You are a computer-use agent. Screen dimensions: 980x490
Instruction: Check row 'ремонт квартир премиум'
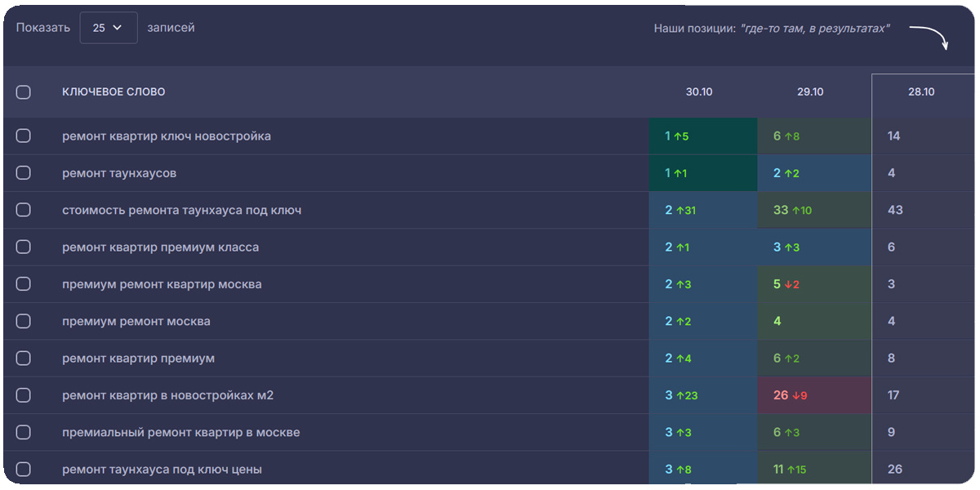24,358
